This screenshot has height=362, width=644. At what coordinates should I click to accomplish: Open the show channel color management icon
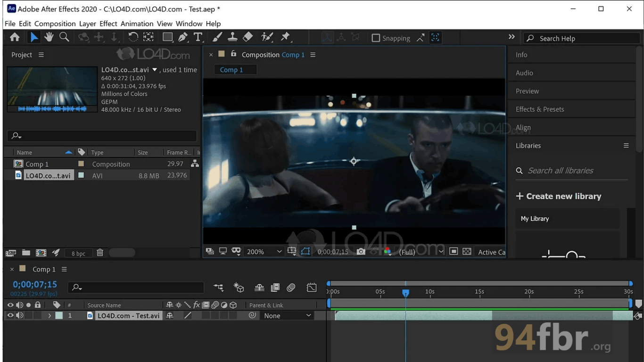(388, 252)
